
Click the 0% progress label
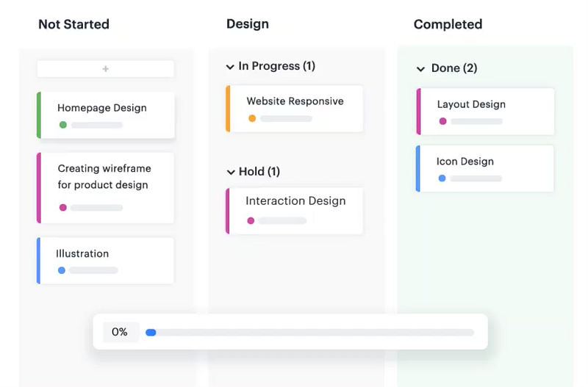pyautogui.click(x=120, y=332)
